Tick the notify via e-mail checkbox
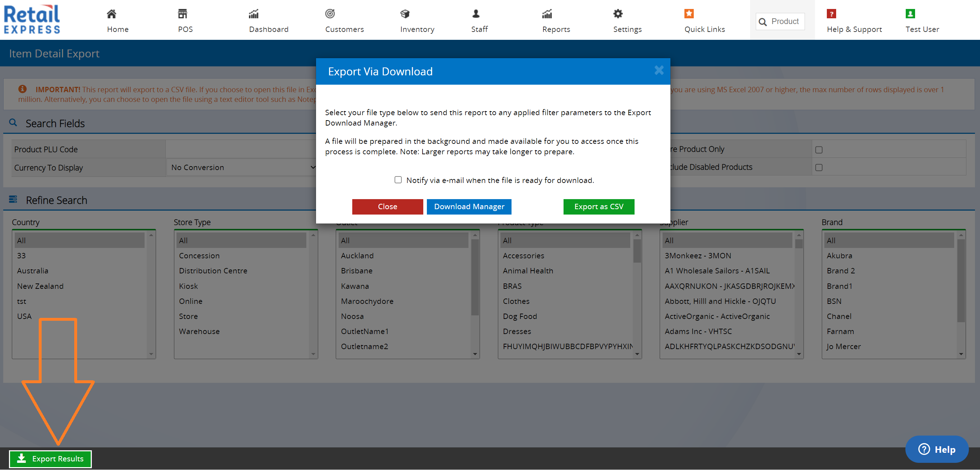 (398, 180)
